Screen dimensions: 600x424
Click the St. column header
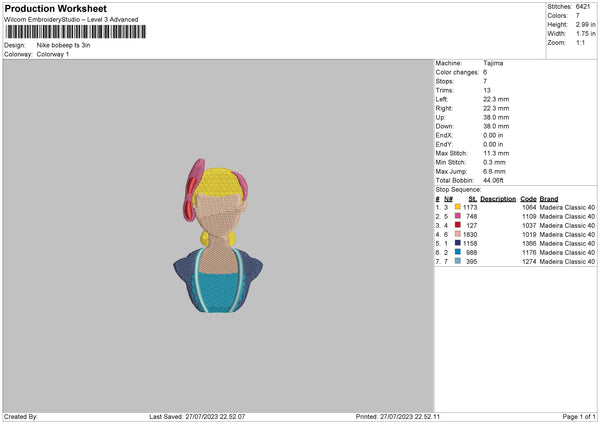click(473, 199)
